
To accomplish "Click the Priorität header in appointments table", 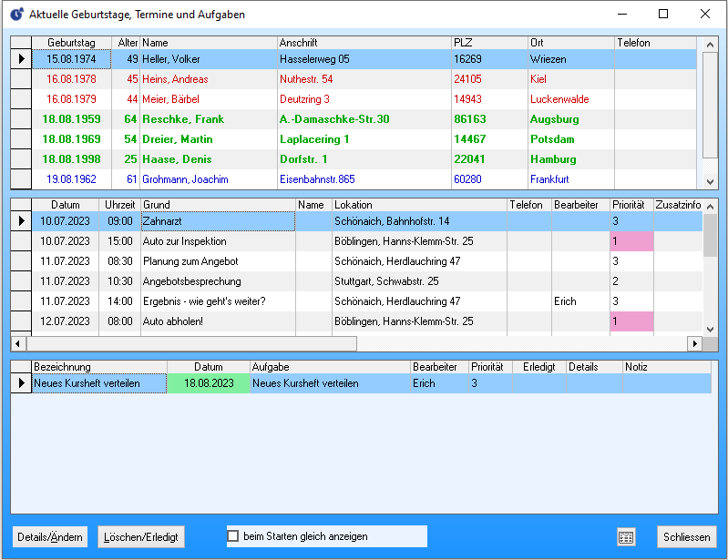I will [631, 205].
